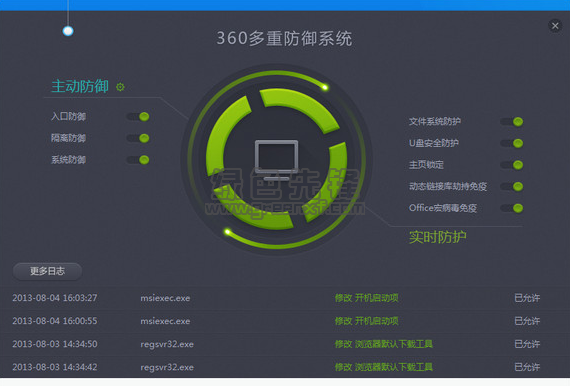Open the 更多日志 button
The image size is (570, 386).
click(47, 271)
